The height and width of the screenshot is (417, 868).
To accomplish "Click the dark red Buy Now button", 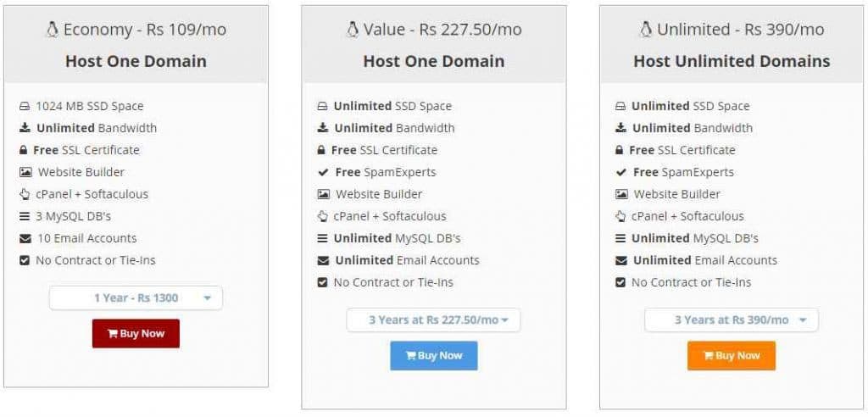I will coord(136,333).
